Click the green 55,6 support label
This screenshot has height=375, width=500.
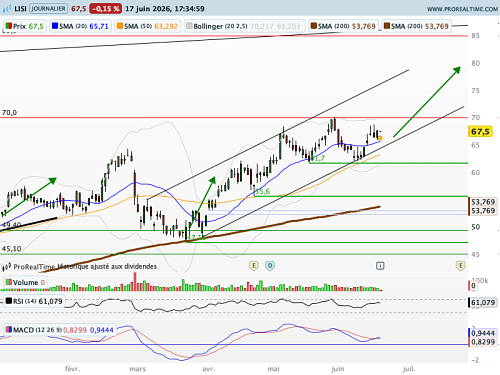(x=262, y=192)
